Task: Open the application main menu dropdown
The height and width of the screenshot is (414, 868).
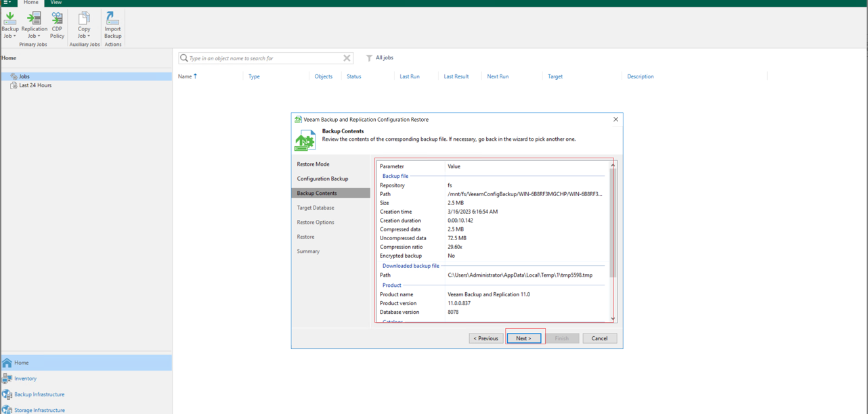Action: [7, 3]
